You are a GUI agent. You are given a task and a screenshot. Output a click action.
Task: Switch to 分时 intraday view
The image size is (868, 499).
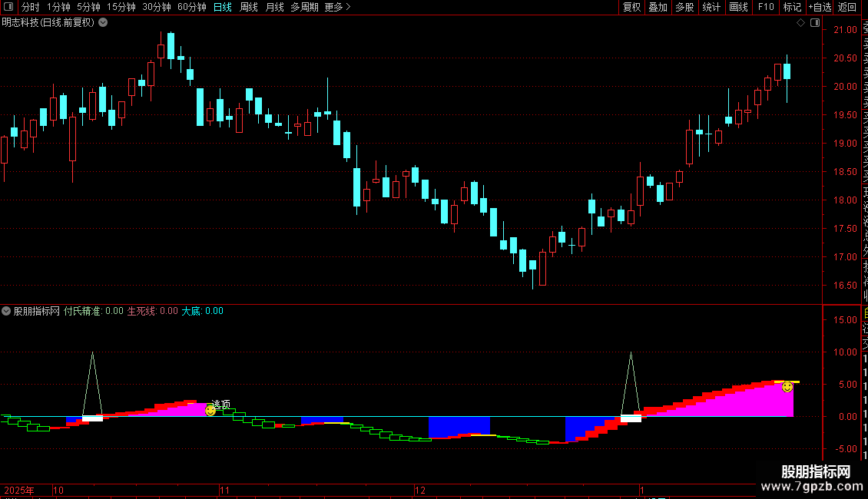pyautogui.click(x=31, y=7)
